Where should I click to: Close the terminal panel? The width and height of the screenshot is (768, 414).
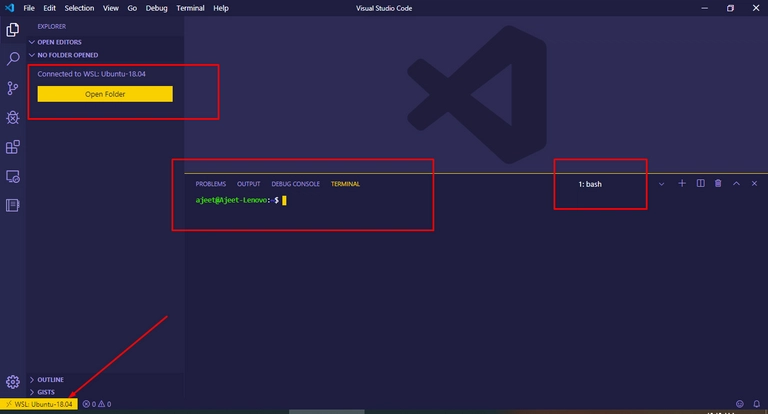754,183
